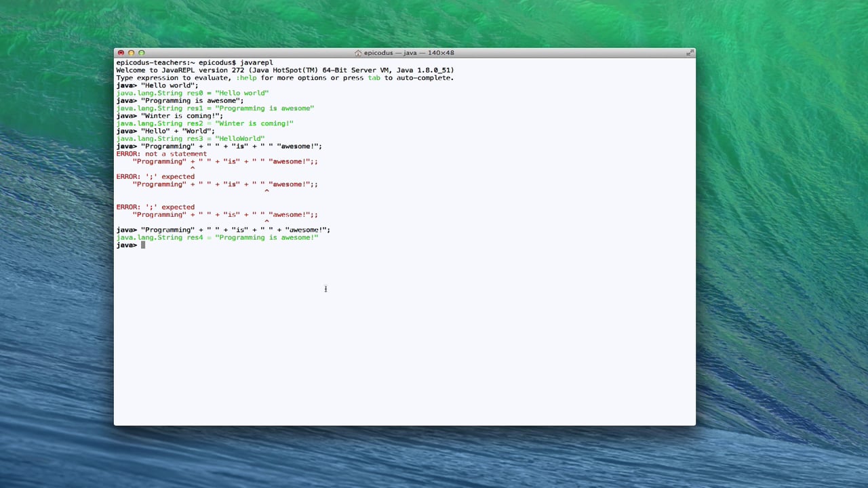
Task: Click the green ":help" keyword
Action: pos(246,78)
